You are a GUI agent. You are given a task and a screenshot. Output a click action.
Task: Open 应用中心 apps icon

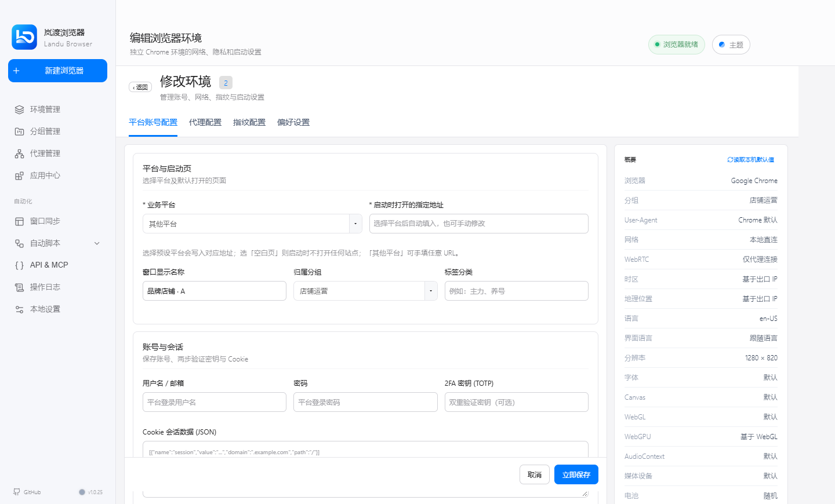point(19,176)
